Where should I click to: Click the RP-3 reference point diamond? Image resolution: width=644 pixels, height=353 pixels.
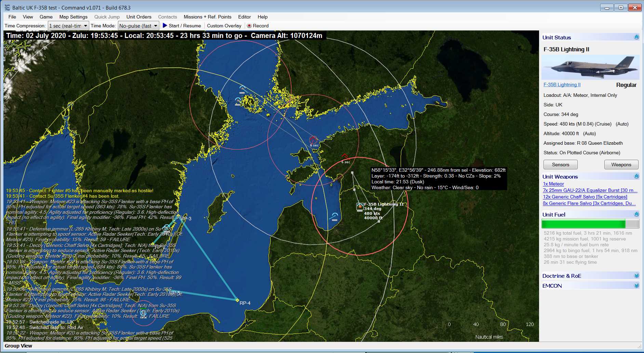178,216
